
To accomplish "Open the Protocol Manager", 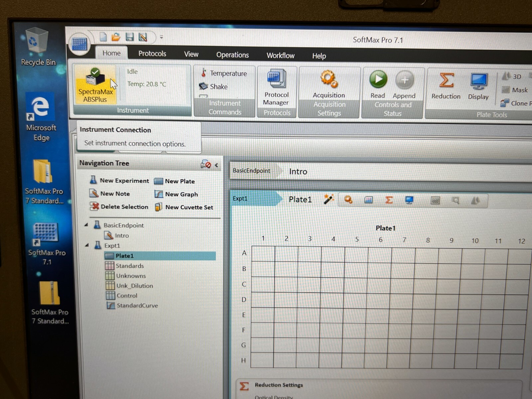I will coord(276,87).
